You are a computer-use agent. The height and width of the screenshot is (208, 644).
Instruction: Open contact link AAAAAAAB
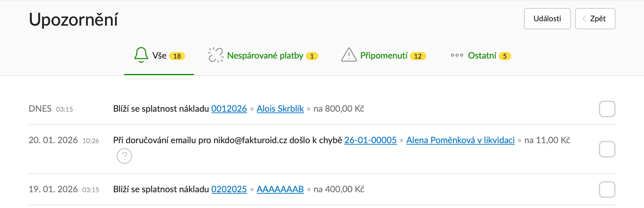[x=280, y=189]
